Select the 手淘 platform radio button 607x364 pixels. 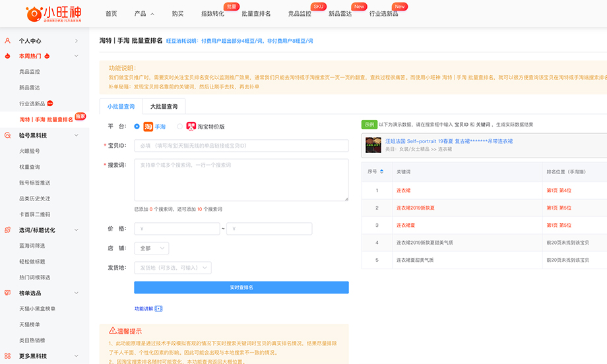point(137,127)
